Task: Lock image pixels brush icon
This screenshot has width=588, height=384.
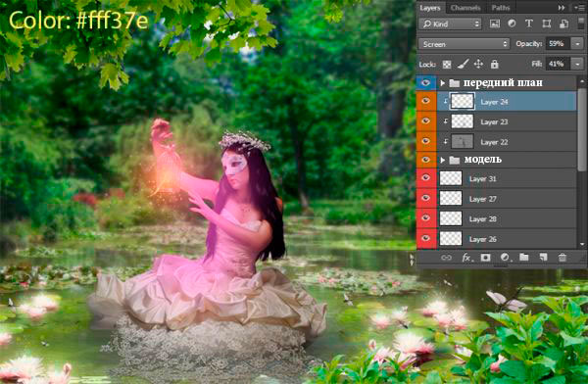Action: (x=463, y=64)
